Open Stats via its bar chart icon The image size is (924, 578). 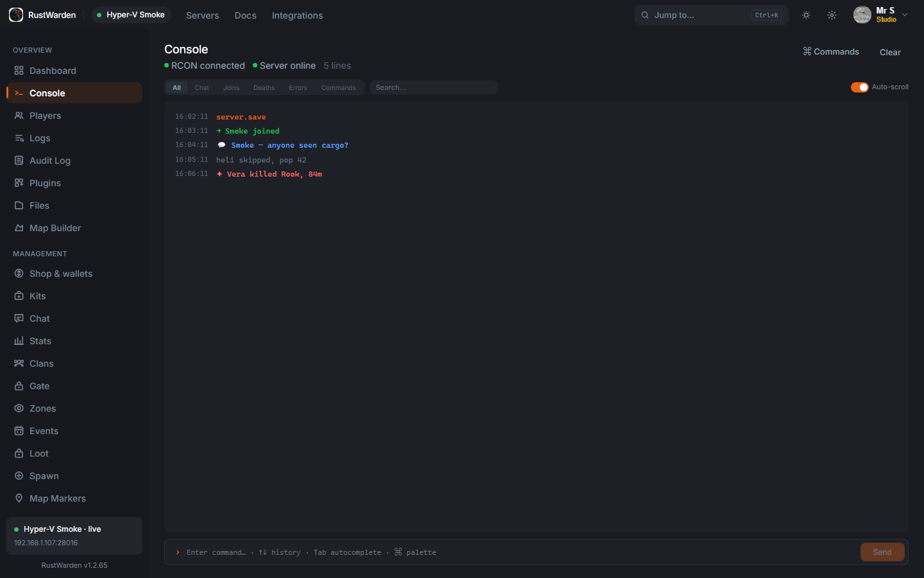(x=19, y=341)
